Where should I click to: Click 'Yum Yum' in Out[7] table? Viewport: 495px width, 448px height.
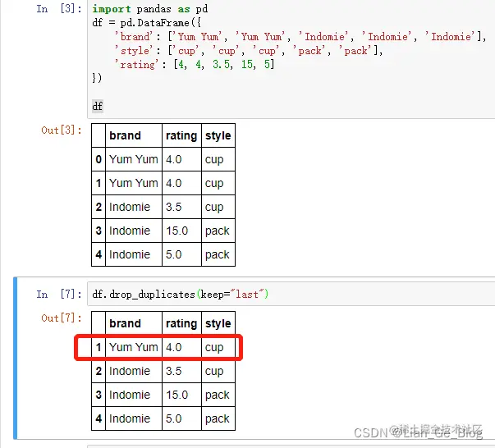click(x=134, y=347)
